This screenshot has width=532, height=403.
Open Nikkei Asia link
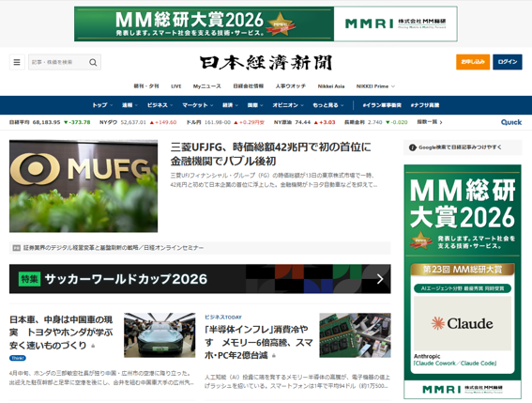click(x=331, y=86)
